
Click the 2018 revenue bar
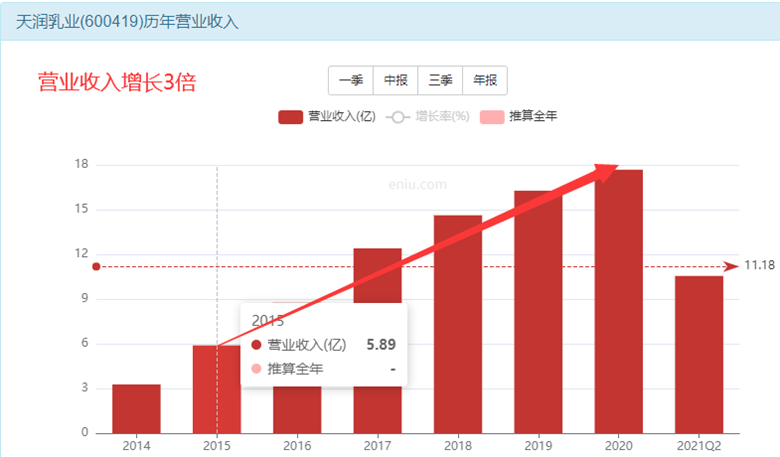pyautogui.click(x=458, y=324)
